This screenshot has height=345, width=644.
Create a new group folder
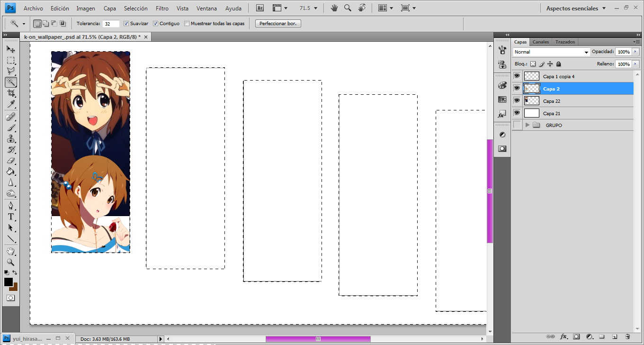pos(602,336)
